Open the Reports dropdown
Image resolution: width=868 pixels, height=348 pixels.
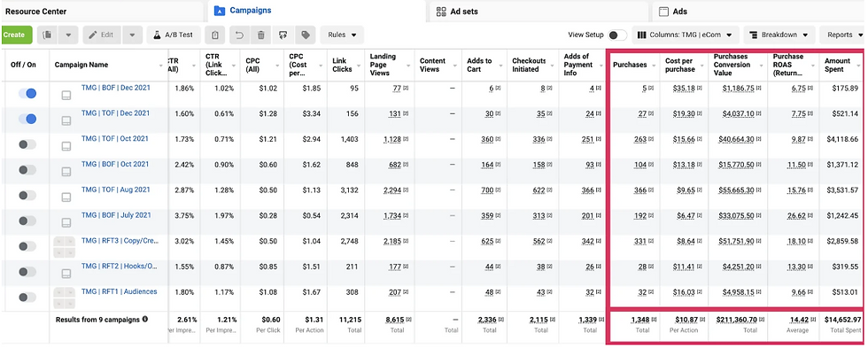pos(843,35)
